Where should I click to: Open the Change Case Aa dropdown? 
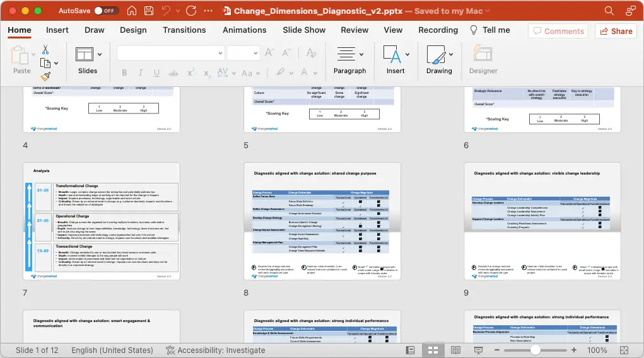[250, 74]
